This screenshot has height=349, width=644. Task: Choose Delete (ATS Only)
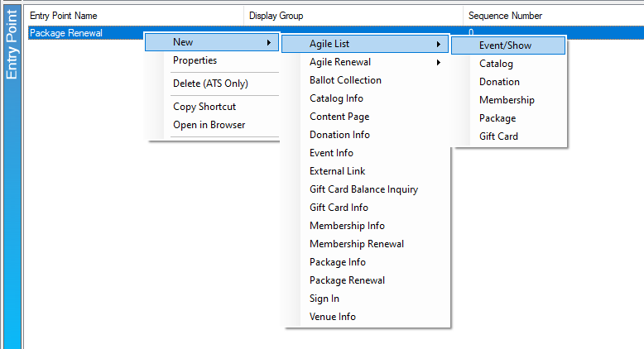(212, 84)
